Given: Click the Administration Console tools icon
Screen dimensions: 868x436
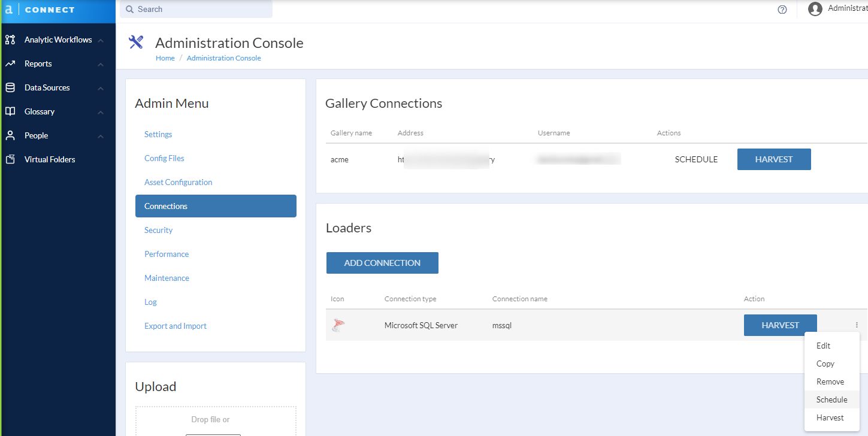Looking at the screenshot, I should coord(136,42).
